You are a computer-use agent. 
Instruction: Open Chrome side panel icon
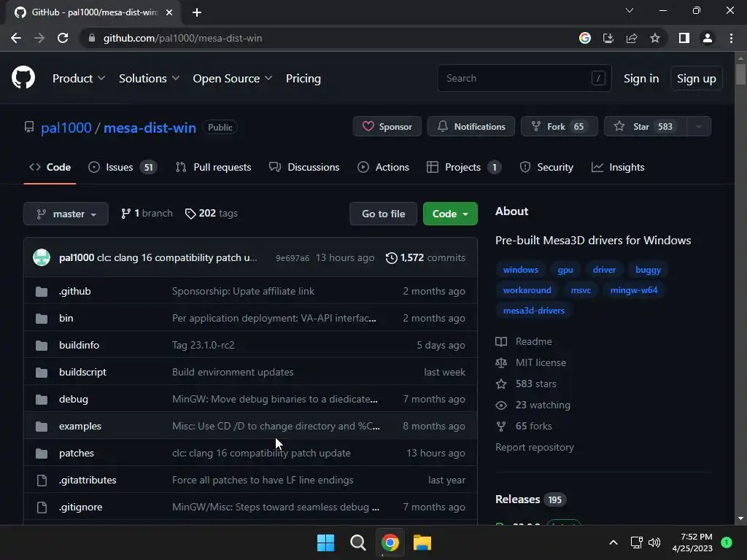point(684,38)
